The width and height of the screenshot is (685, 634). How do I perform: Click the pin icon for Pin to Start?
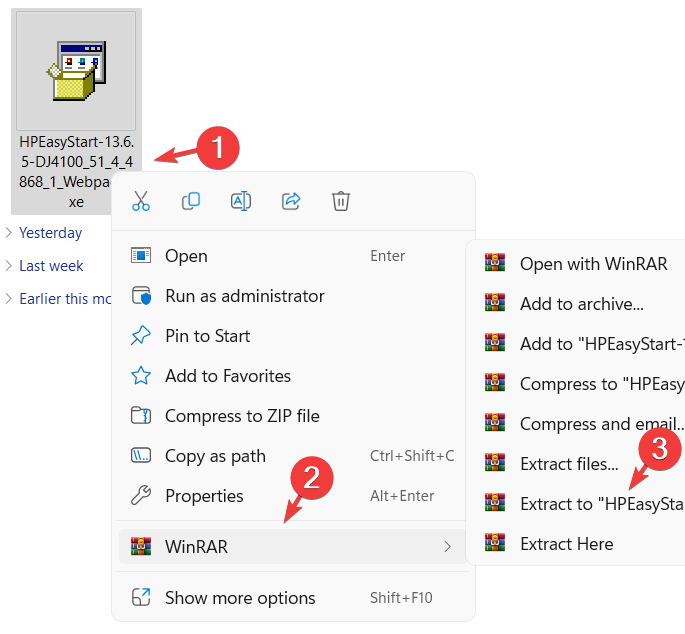[x=141, y=335]
